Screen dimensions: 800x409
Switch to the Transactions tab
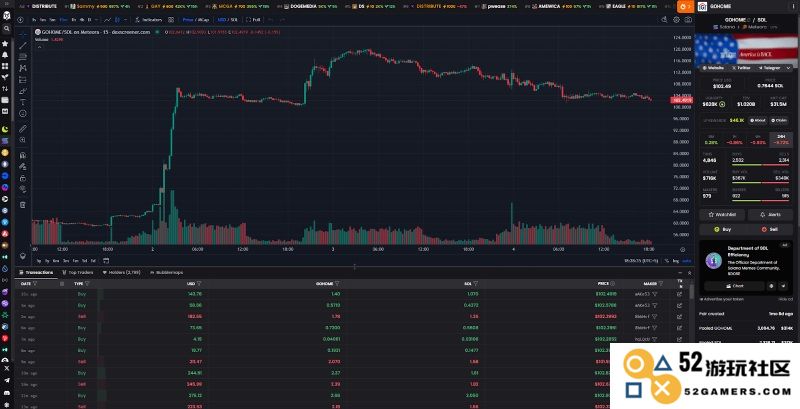37,272
